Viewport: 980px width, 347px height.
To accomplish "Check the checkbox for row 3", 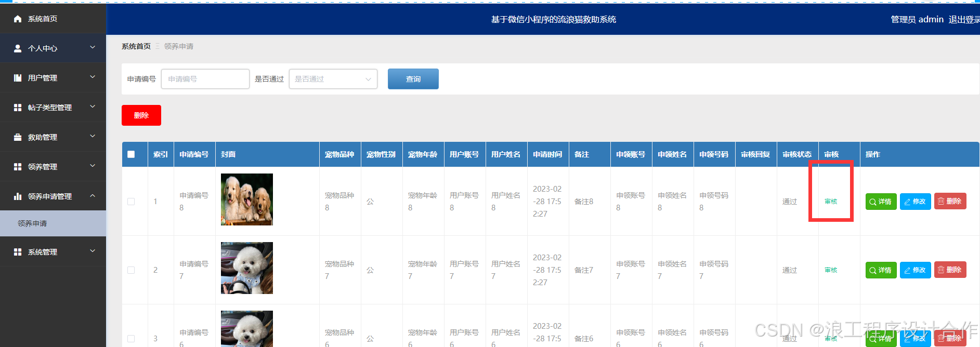I will (131, 339).
